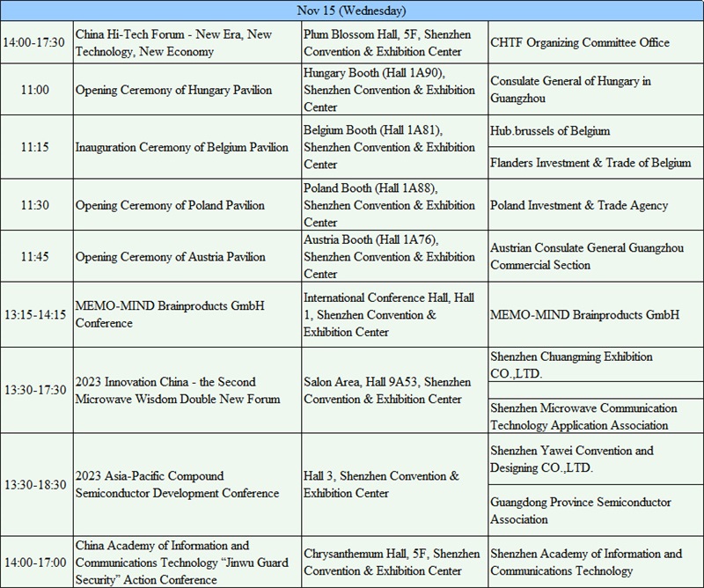This screenshot has width=704, height=588.
Task: Select 'Belgium Booth (Hall 1A81)' venue
Action: [x=394, y=147]
